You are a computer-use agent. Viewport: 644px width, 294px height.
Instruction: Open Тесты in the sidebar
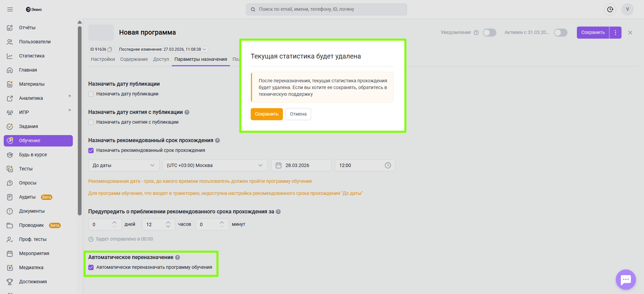click(26, 169)
